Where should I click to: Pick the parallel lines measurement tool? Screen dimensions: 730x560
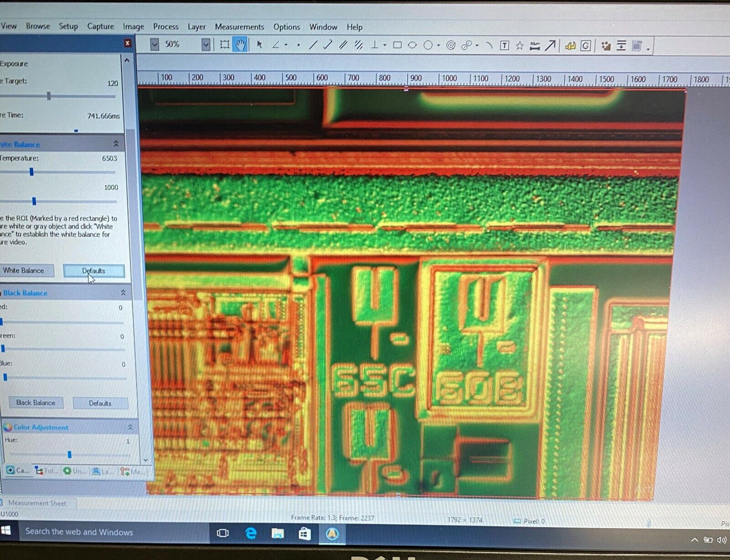point(343,45)
